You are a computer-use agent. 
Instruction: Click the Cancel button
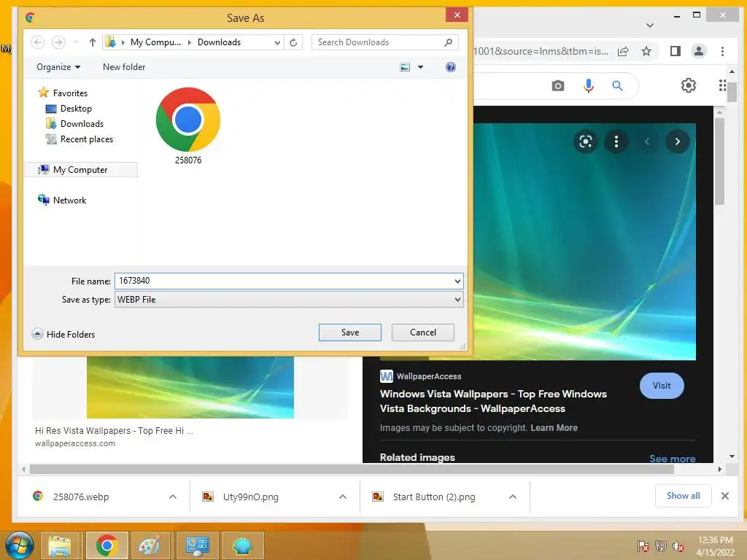pos(423,332)
